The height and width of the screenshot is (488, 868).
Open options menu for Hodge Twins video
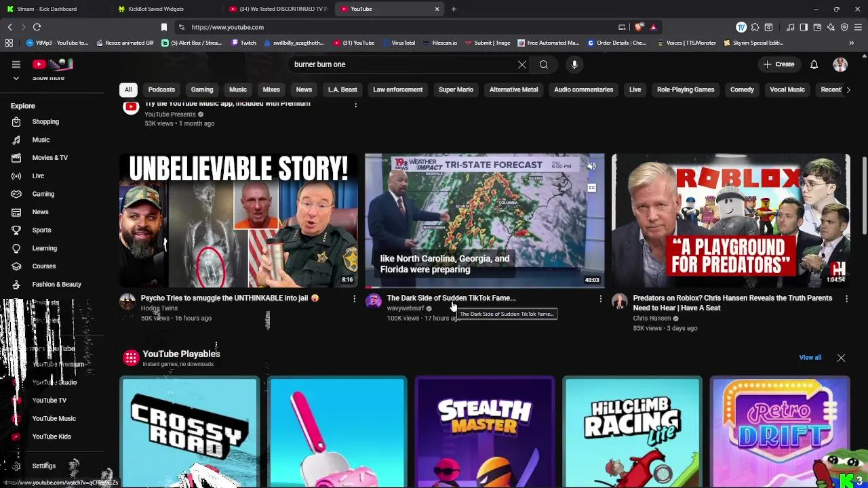354,299
